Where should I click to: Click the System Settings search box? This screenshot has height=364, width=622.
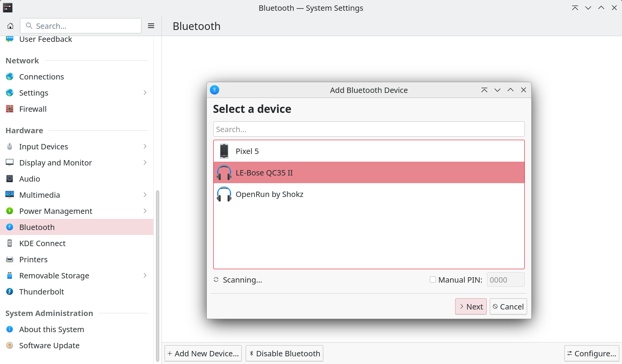point(81,26)
